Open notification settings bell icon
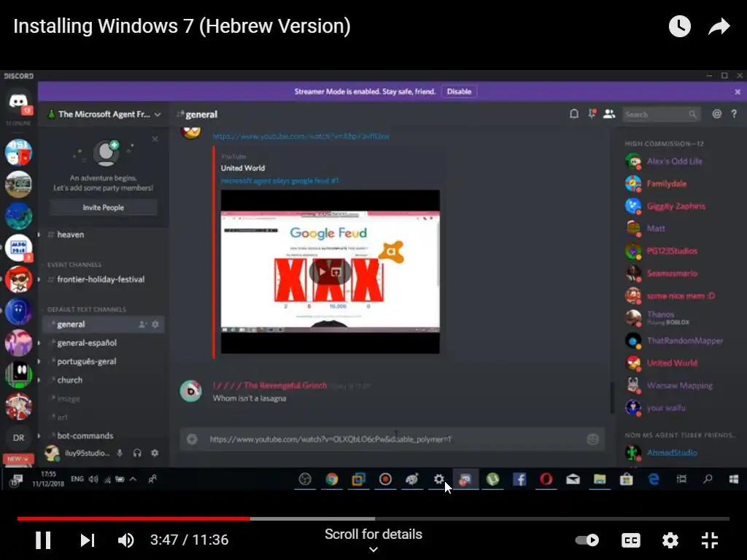The width and height of the screenshot is (747, 560). pos(574,114)
